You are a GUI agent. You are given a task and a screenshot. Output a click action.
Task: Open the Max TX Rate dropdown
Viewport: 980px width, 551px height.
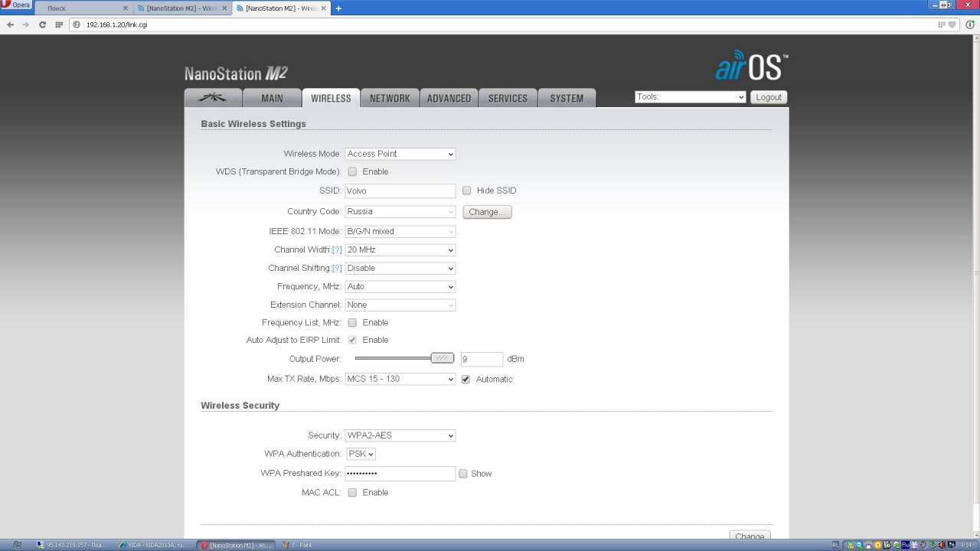[x=400, y=379]
